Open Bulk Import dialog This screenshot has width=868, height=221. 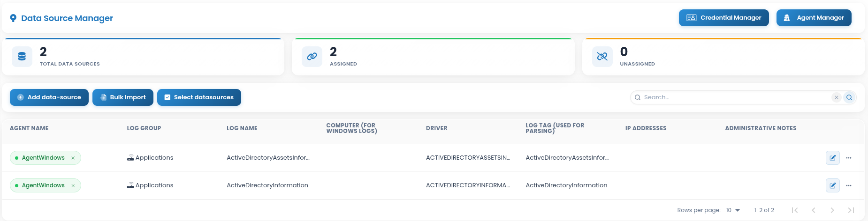123,97
